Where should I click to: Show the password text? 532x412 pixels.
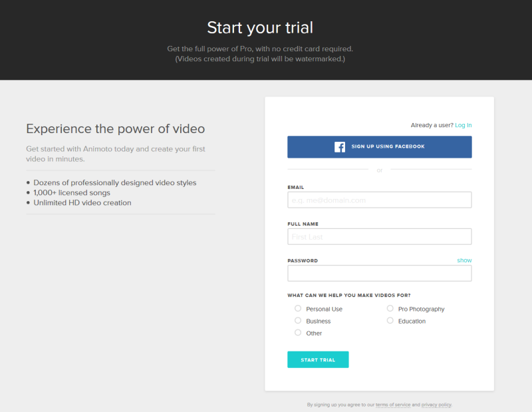click(x=464, y=260)
